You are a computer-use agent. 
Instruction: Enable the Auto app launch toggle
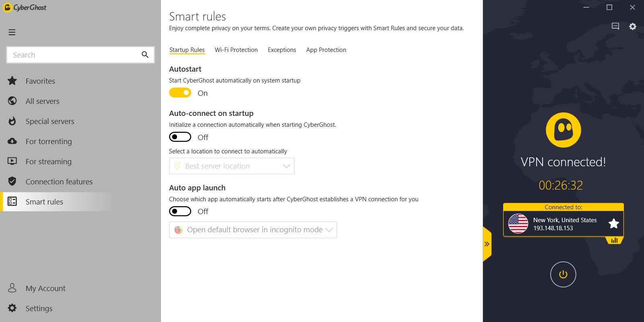180,211
